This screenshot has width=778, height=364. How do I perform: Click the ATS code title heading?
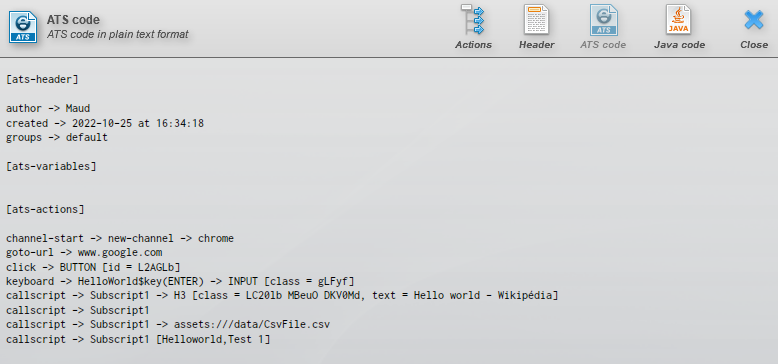tap(73, 20)
